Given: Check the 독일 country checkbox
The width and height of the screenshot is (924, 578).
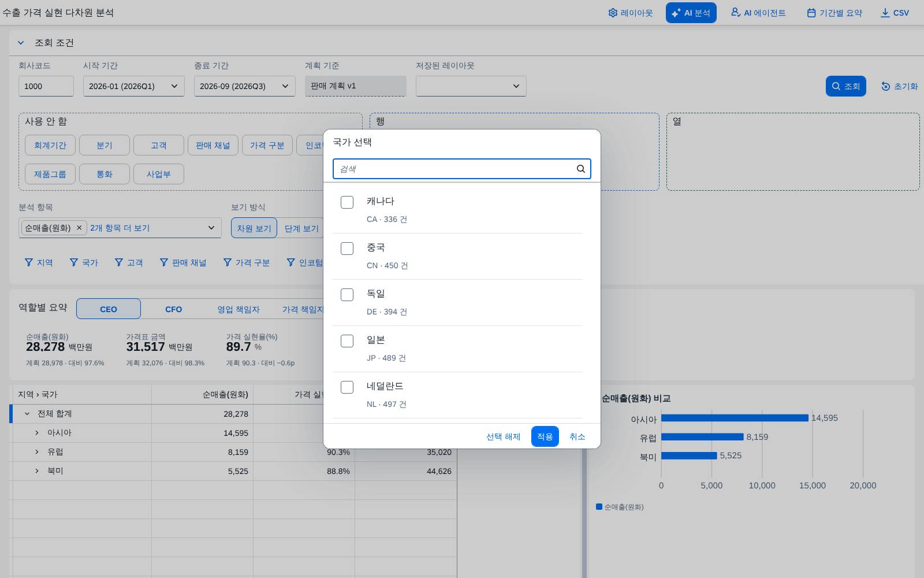Looking at the screenshot, I should coord(347,295).
